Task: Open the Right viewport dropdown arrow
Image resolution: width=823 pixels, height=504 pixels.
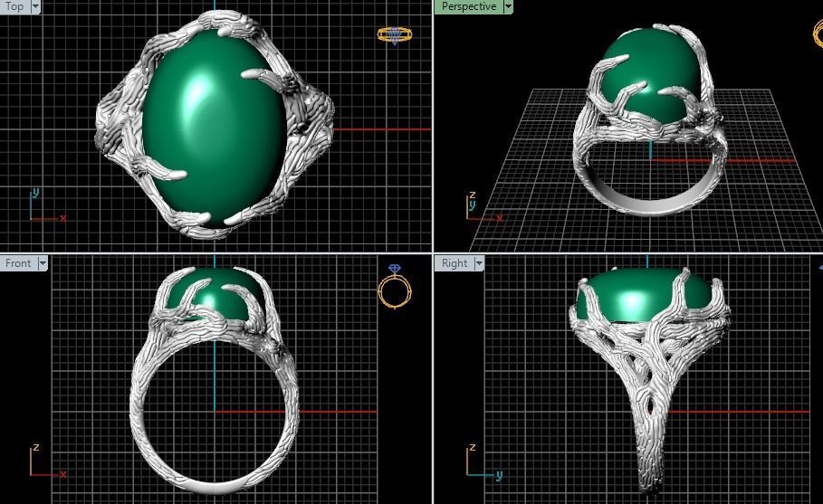Action: click(479, 262)
